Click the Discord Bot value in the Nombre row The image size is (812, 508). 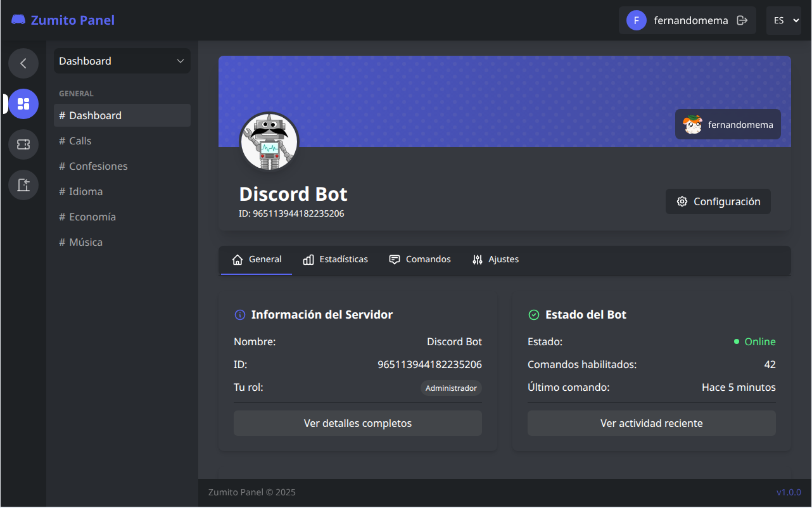click(454, 341)
